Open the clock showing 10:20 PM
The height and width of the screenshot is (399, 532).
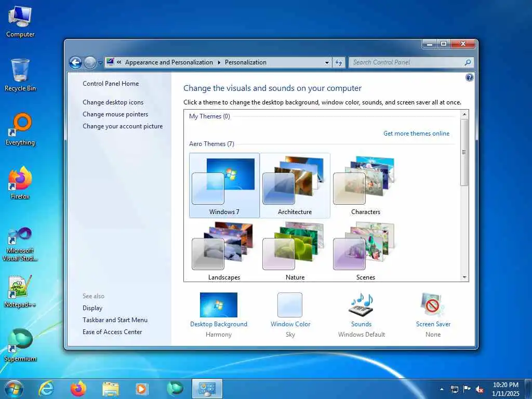coord(506,389)
